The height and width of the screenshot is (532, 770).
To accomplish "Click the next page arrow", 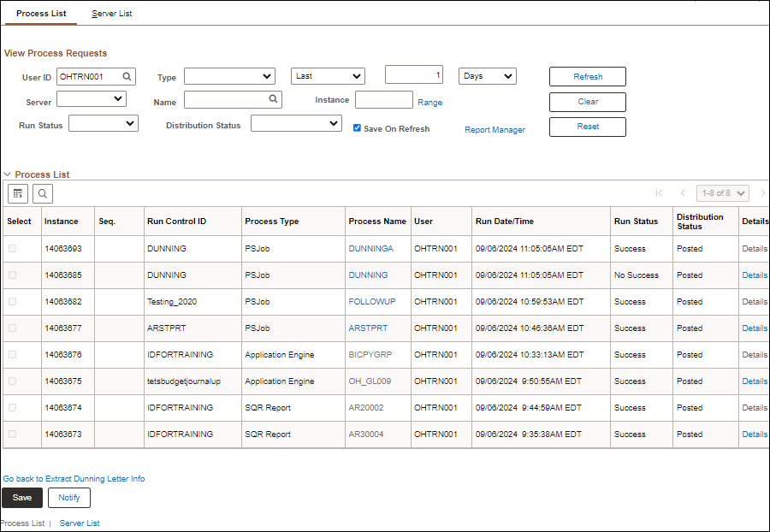I will point(763,193).
